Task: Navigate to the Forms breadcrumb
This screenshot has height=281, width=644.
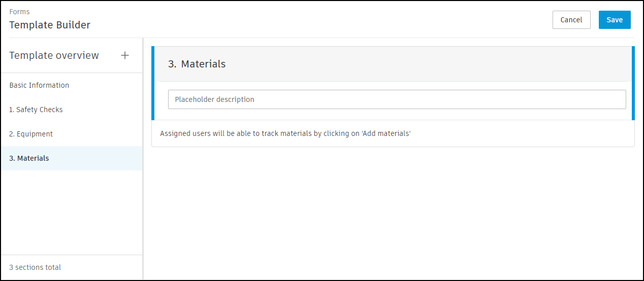Action: [x=19, y=12]
